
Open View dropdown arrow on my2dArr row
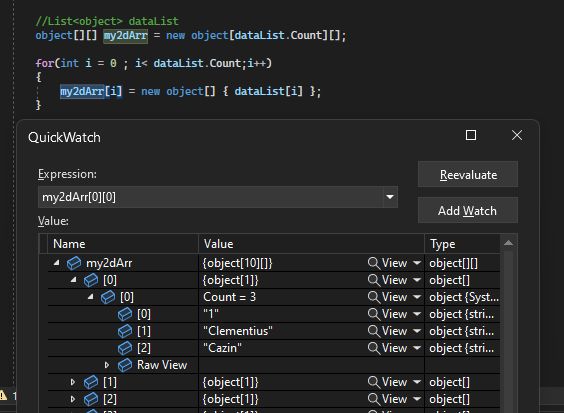point(417,263)
